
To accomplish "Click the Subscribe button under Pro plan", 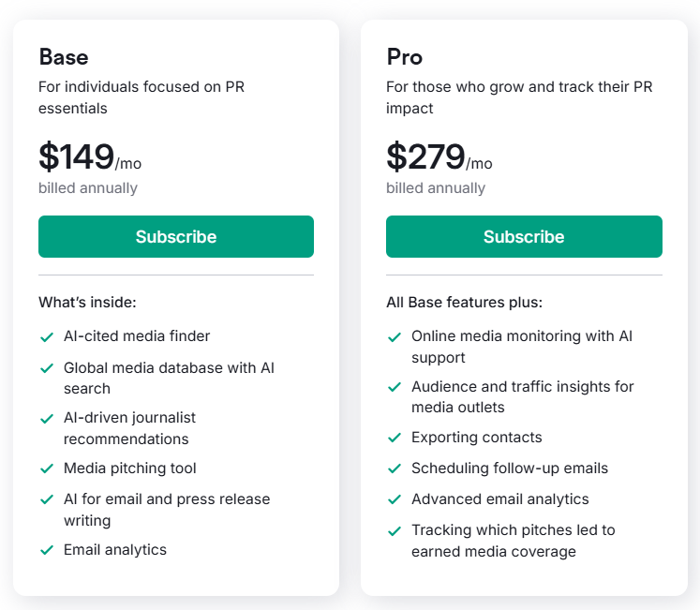I will coord(524,237).
